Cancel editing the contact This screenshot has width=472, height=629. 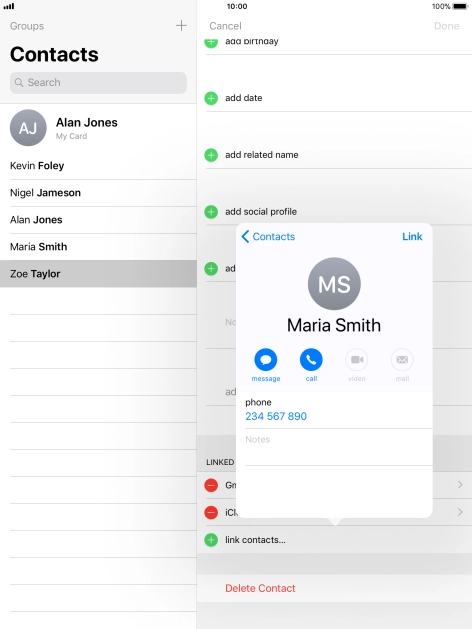pos(225,26)
